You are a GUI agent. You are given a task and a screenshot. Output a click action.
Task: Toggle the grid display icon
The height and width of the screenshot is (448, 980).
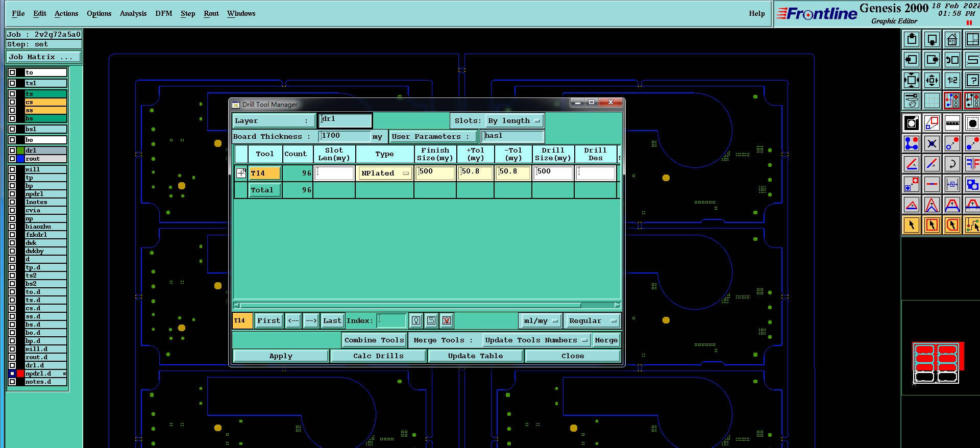(x=932, y=101)
